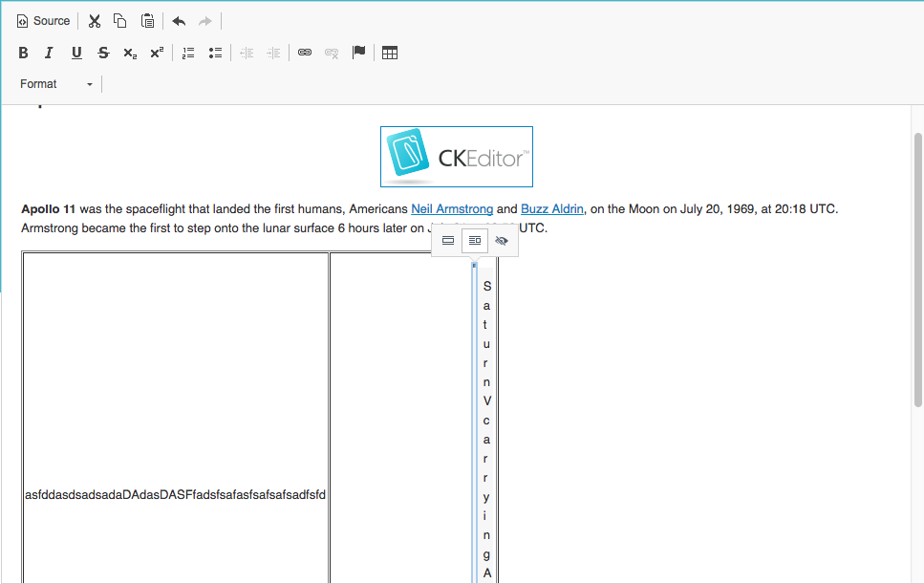This screenshot has width=924, height=584.
Task: Click inside the empty middle table cell
Action: click(400, 419)
